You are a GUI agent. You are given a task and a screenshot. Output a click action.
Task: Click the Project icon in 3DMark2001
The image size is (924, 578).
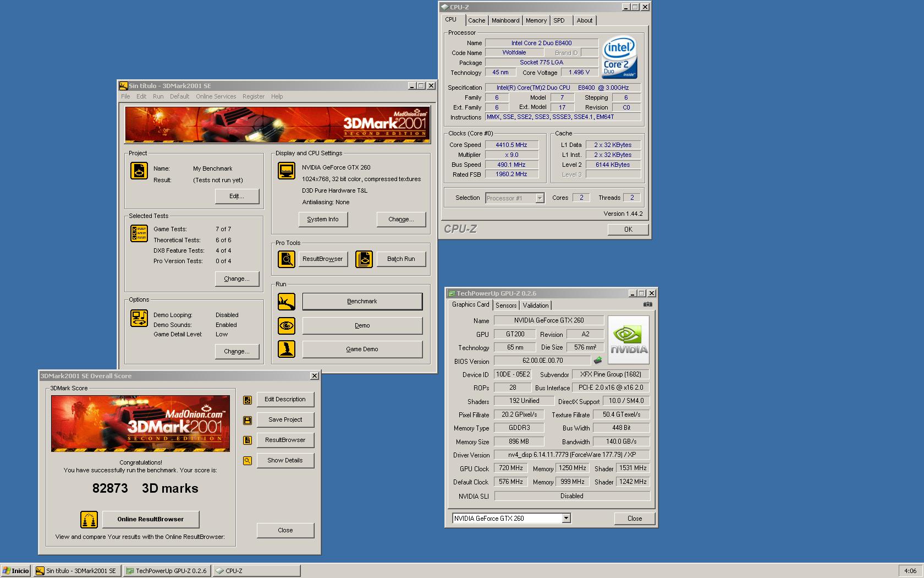coord(139,171)
